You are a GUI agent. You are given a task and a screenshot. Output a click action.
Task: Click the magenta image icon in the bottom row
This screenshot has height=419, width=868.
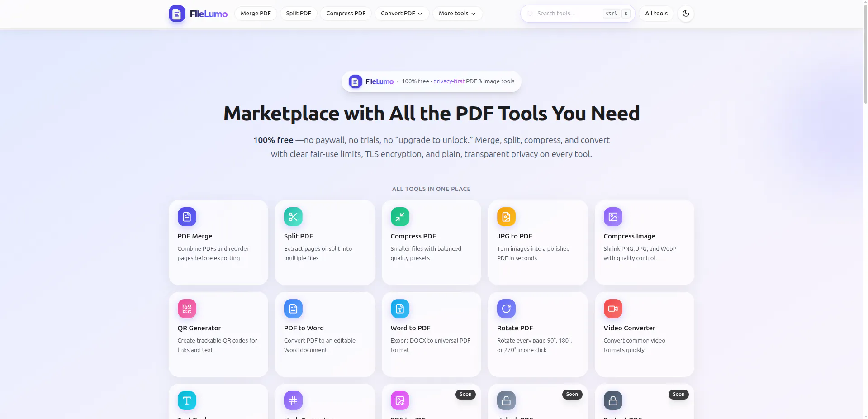400,400
